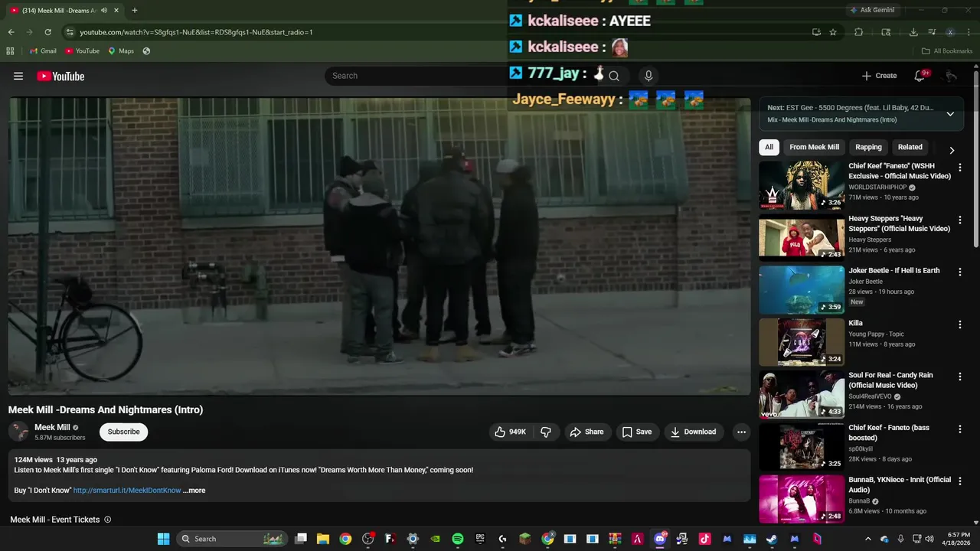Download the video
The height and width of the screenshot is (551, 980).
(693, 432)
